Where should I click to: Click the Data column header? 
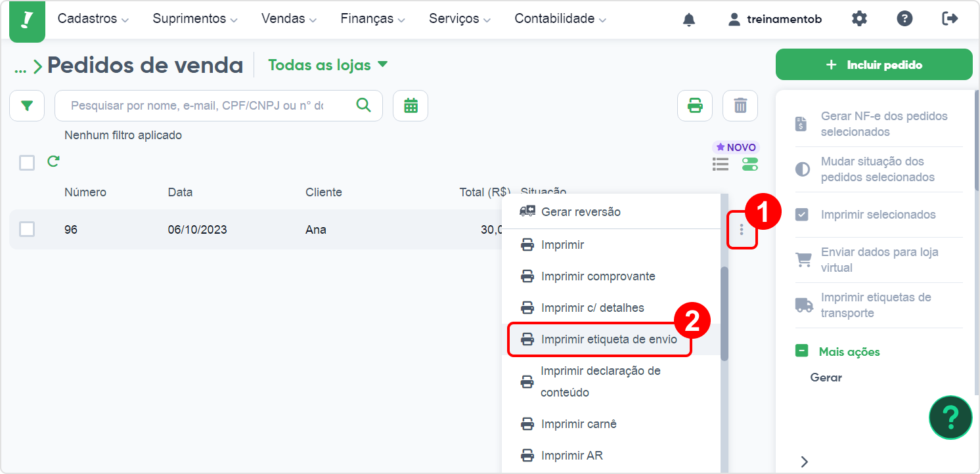tap(180, 192)
